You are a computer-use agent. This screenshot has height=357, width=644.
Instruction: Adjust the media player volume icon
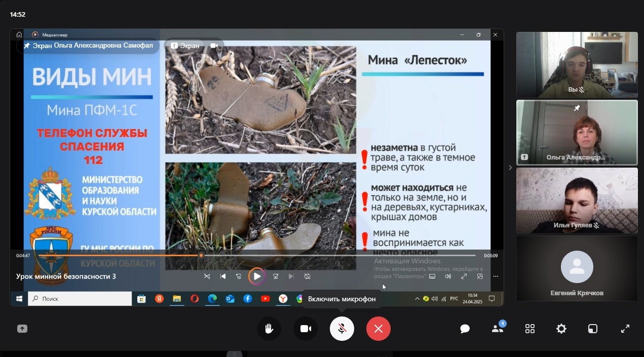click(448, 276)
